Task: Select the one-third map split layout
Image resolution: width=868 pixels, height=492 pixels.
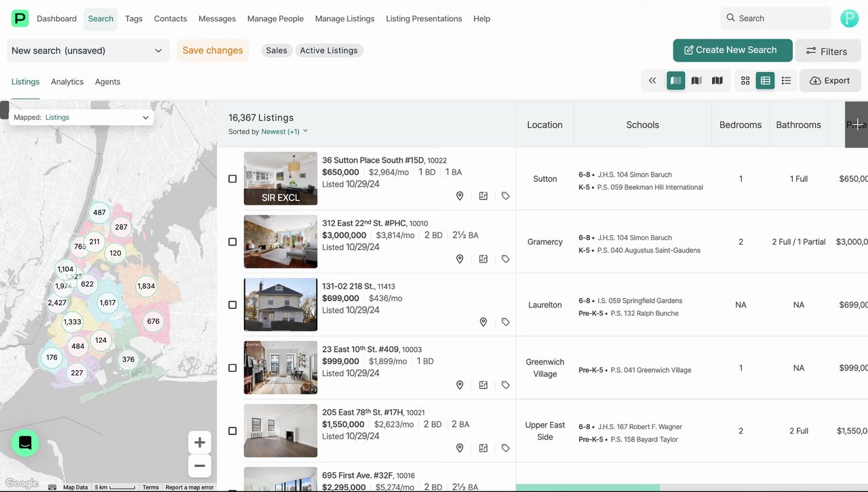Action: [675, 81]
